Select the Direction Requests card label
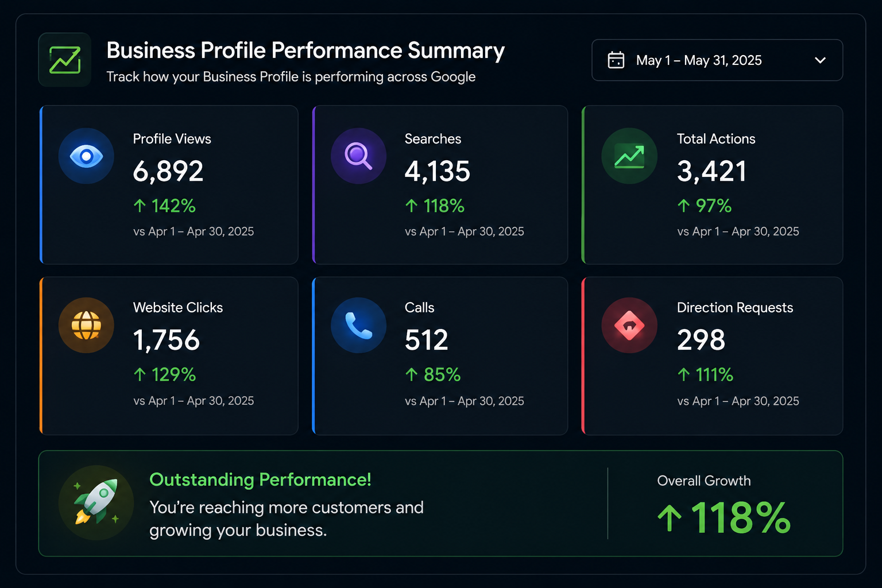Image resolution: width=882 pixels, height=588 pixels. 735,308
